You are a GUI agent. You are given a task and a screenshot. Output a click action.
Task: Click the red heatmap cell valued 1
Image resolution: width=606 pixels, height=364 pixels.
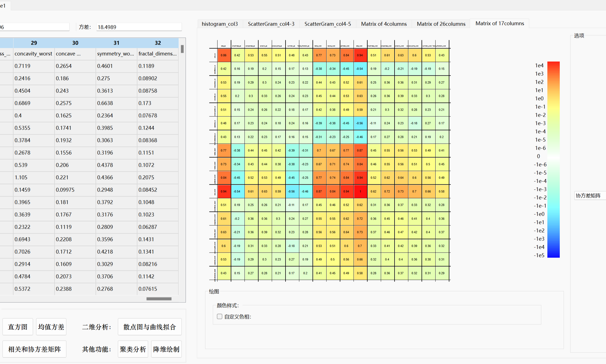point(360,191)
